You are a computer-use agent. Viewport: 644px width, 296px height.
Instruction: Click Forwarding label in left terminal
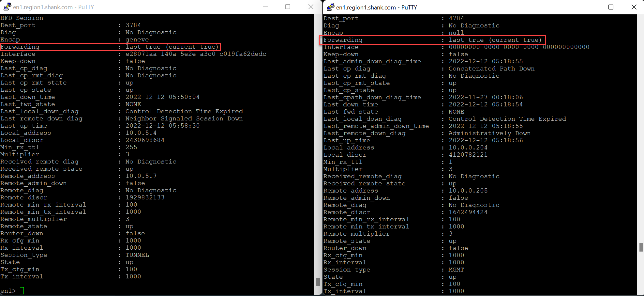coord(20,47)
